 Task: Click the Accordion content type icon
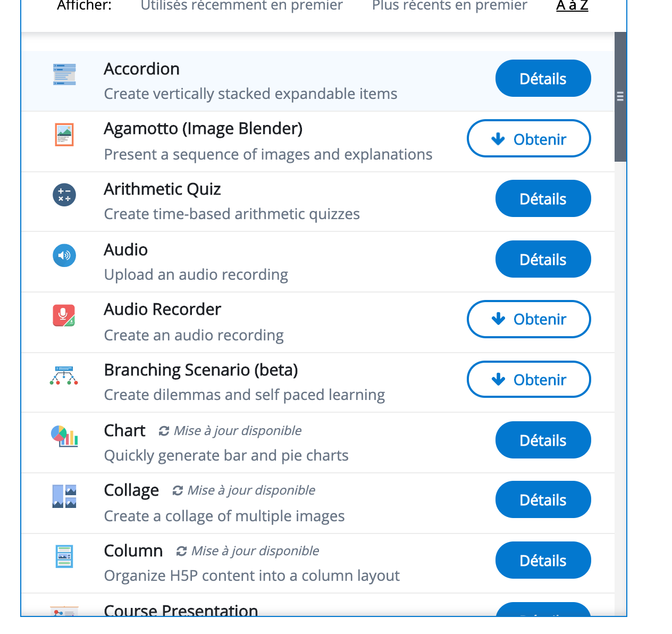pos(64,74)
